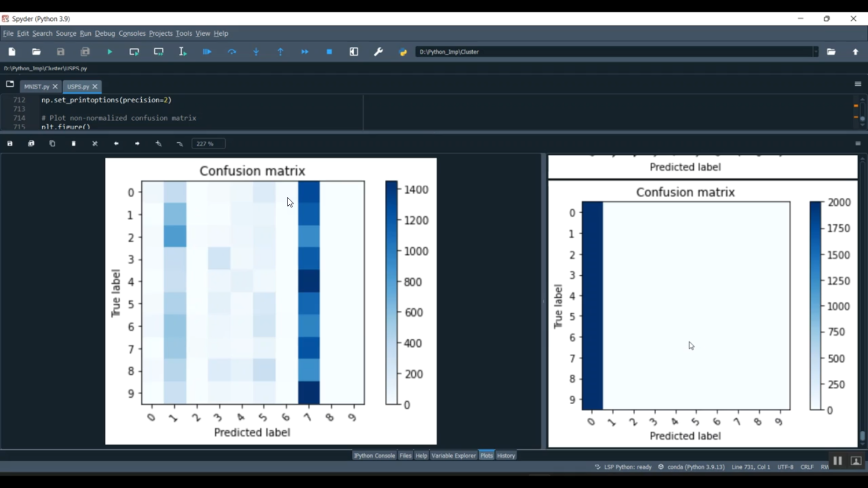Stop debugging with the blue square icon
The height and width of the screenshot is (488, 868).
click(x=329, y=52)
